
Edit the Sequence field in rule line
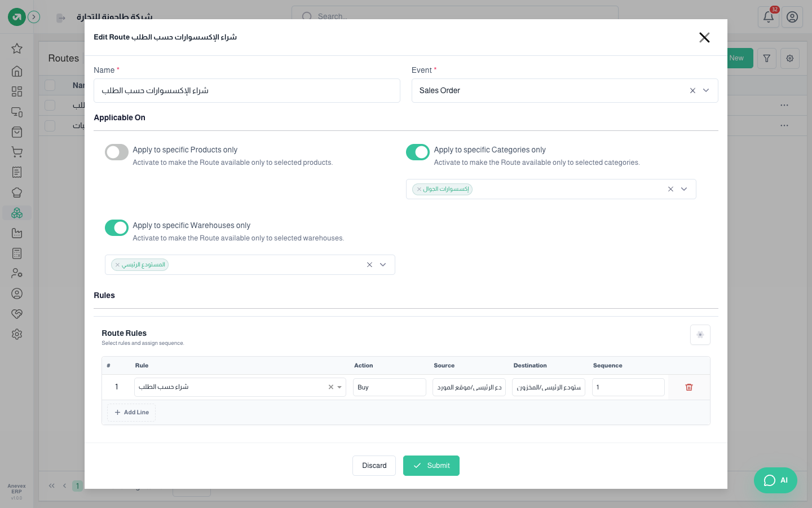[628, 387]
